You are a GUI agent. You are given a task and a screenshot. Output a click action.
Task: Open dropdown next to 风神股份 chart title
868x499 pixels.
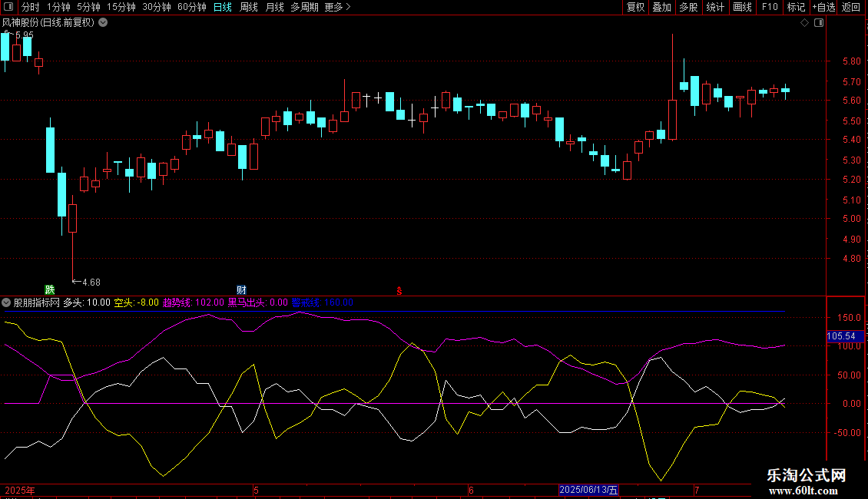[x=103, y=23]
